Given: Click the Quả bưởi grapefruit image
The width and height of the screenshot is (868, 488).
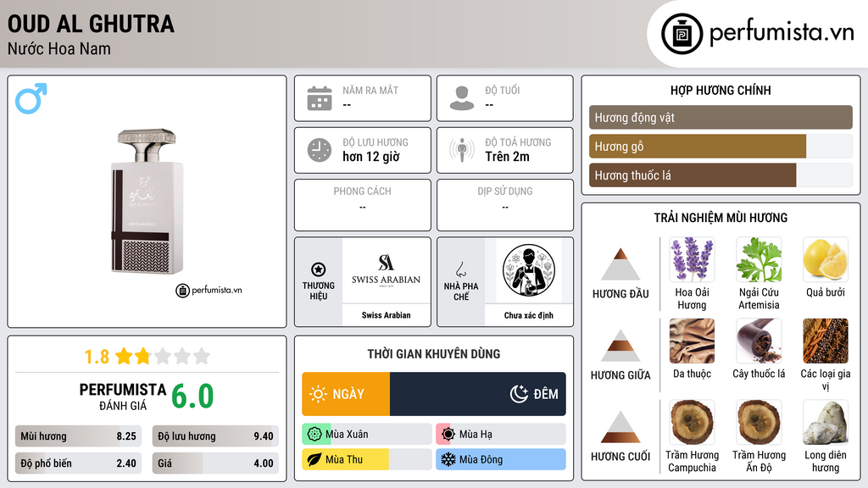Looking at the screenshot, I should 826,259.
